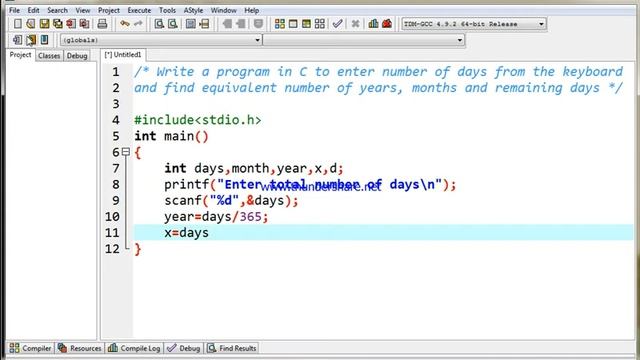Open the Project menu
Screen dimensions: 640x360
tap(109, 10)
